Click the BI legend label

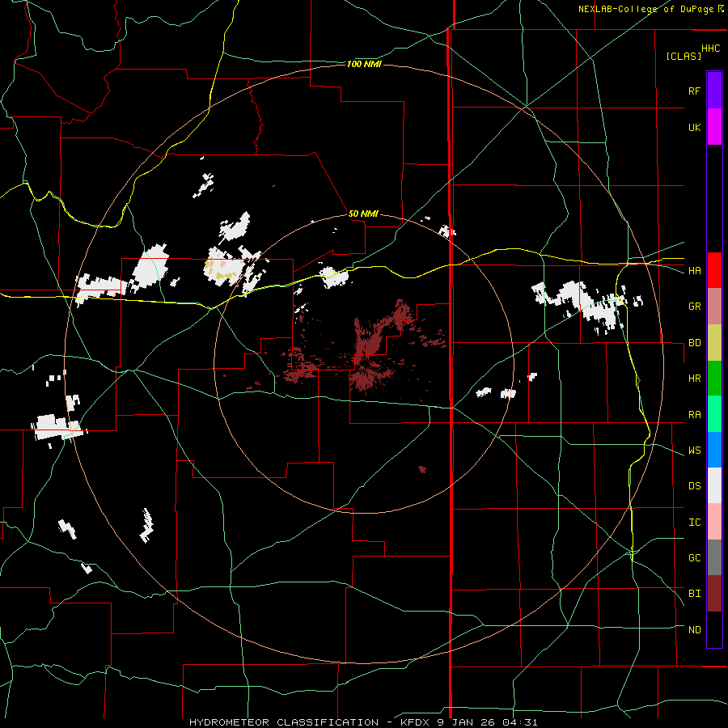[x=694, y=594]
